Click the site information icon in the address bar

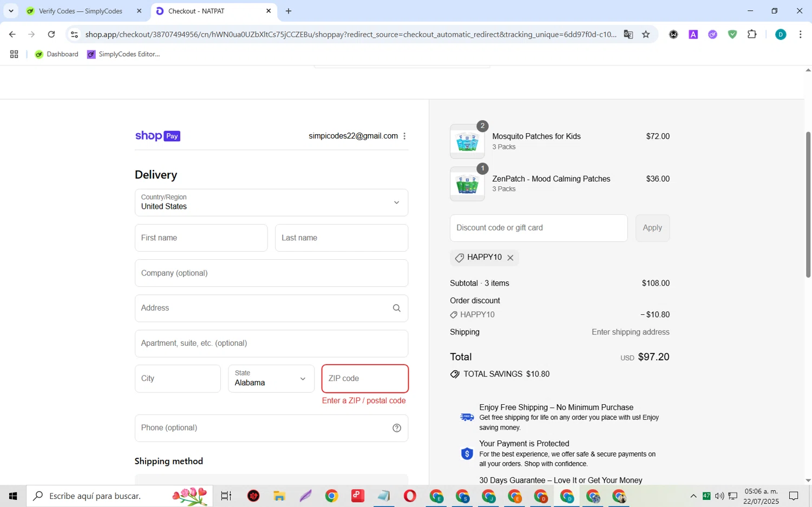click(75, 35)
